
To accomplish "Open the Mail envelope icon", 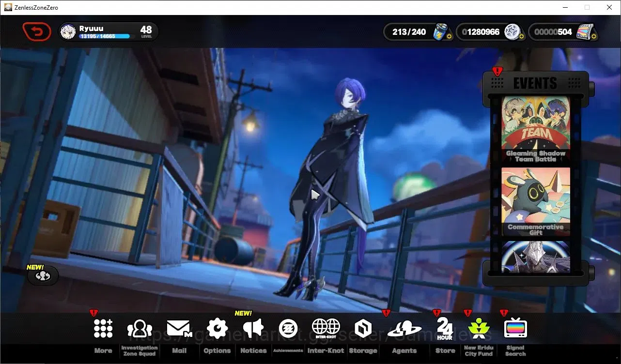I will point(179,329).
